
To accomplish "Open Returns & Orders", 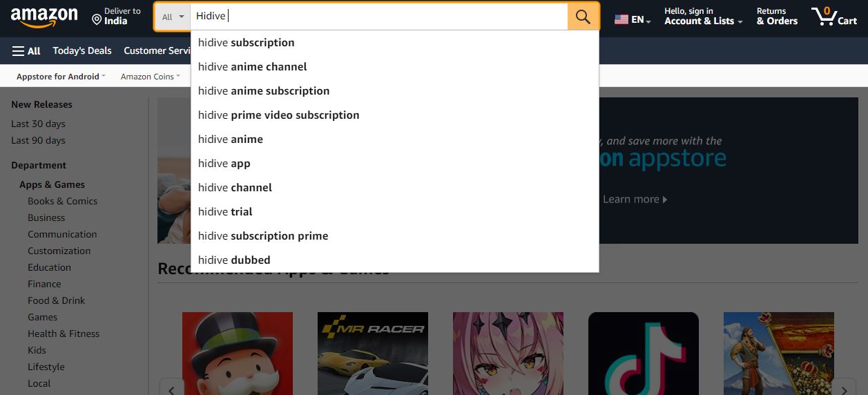I will [x=777, y=16].
